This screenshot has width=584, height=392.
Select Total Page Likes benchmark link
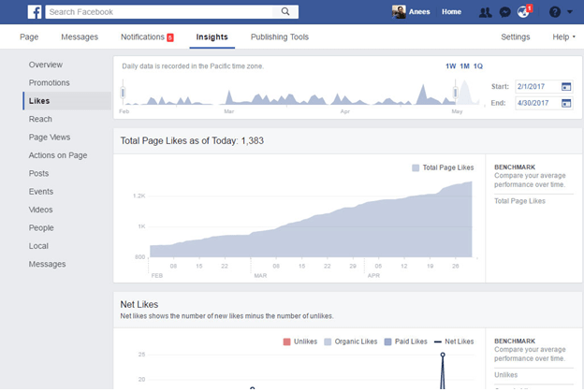[x=519, y=201]
